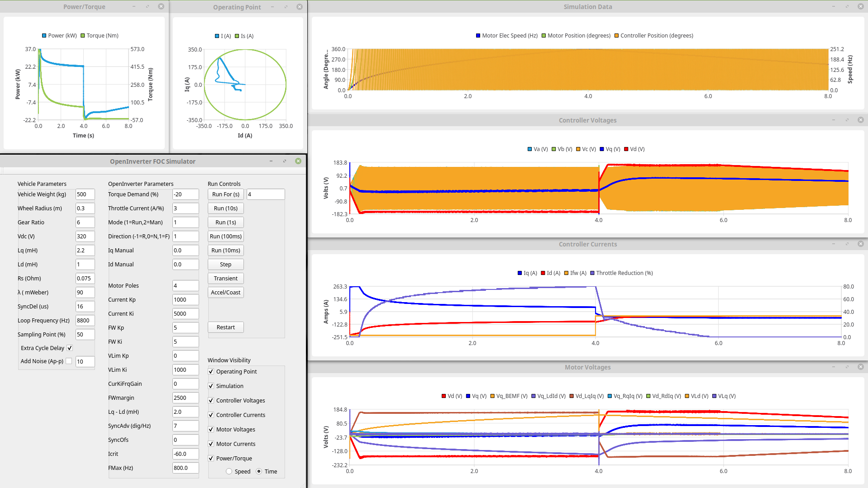
Task: Click the Iq (A) legend marker in Controller Currents
Action: point(520,273)
